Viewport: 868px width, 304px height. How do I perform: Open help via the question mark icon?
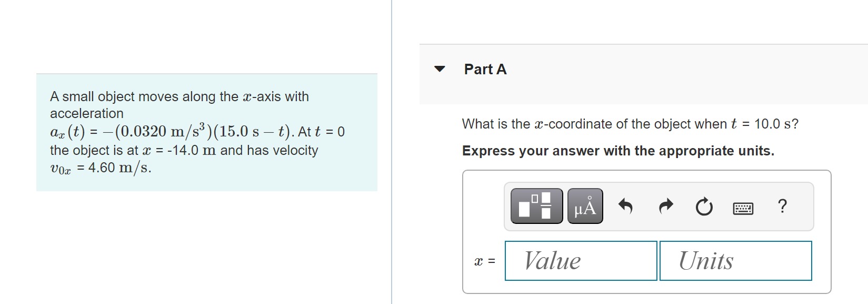782,207
